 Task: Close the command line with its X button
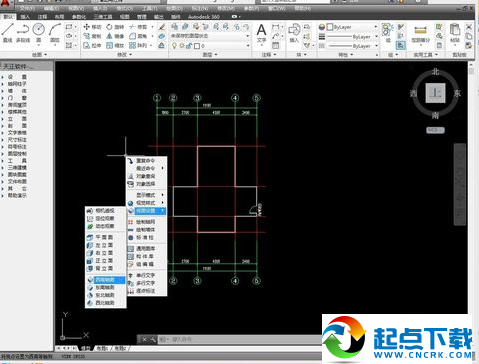coord(144,339)
